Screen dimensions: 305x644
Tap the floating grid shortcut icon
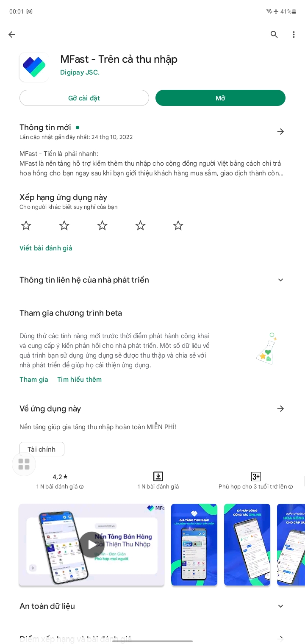tap(24, 464)
